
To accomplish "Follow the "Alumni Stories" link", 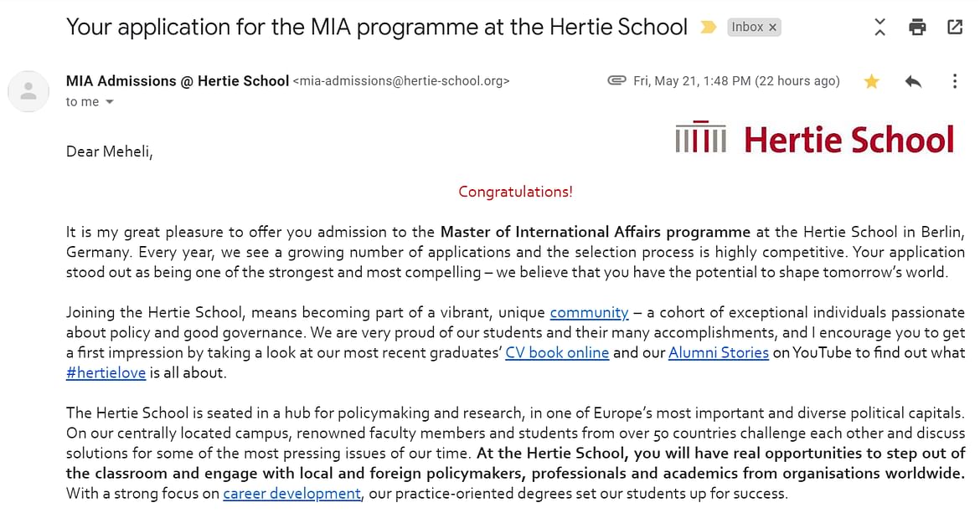I will 718,352.
